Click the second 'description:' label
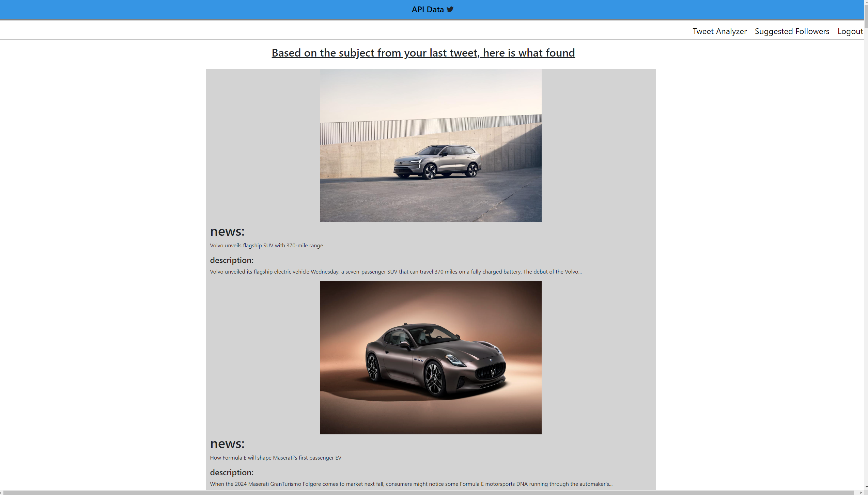The width and height of the screenshot is (868, 495). [231, 473]
